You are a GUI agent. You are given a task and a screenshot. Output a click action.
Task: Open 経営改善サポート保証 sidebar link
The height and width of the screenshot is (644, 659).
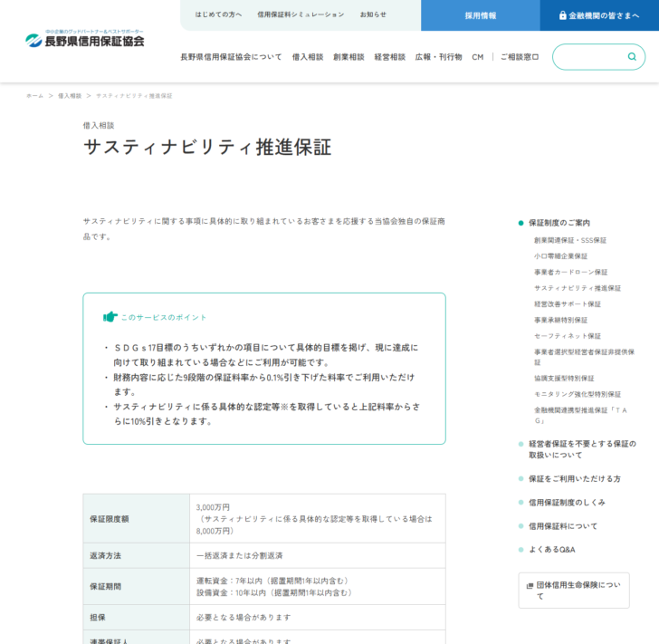(x=568, y=304)
